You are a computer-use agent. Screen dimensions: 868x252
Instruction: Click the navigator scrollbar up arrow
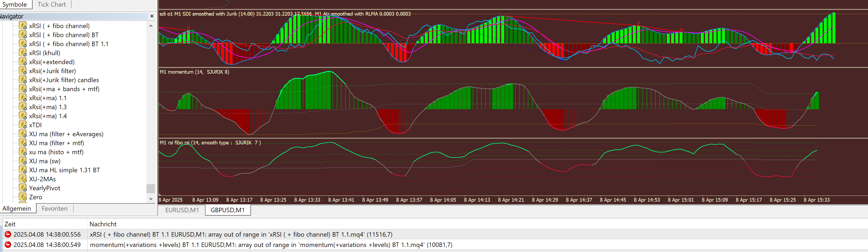pyautogui.click(x=151, y=26)
